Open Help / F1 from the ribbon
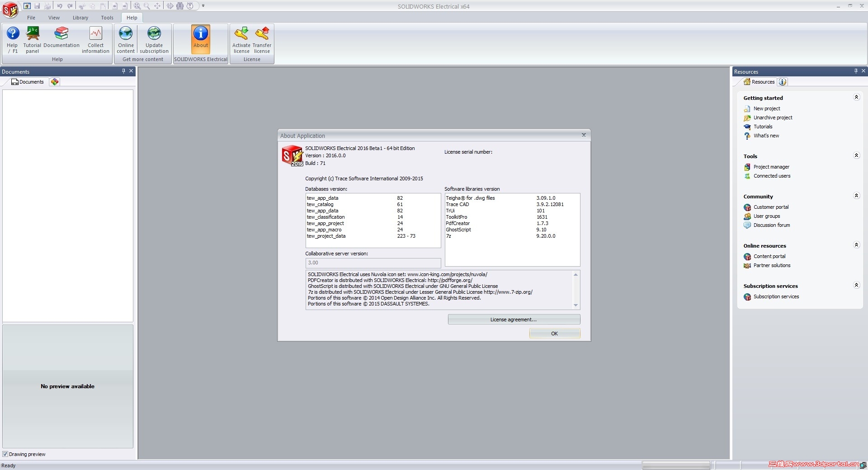 point(13,40)
